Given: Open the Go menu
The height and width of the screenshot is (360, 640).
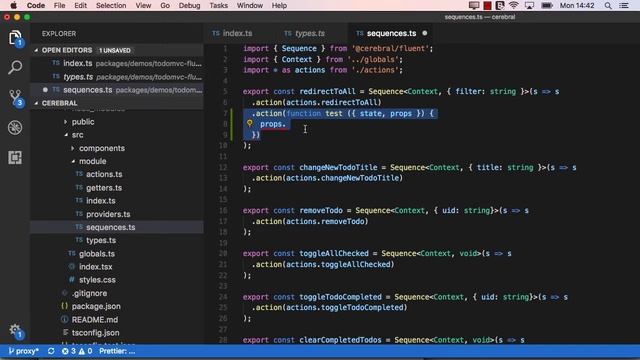Looking at the screenshot, I should tap(165, 6).
